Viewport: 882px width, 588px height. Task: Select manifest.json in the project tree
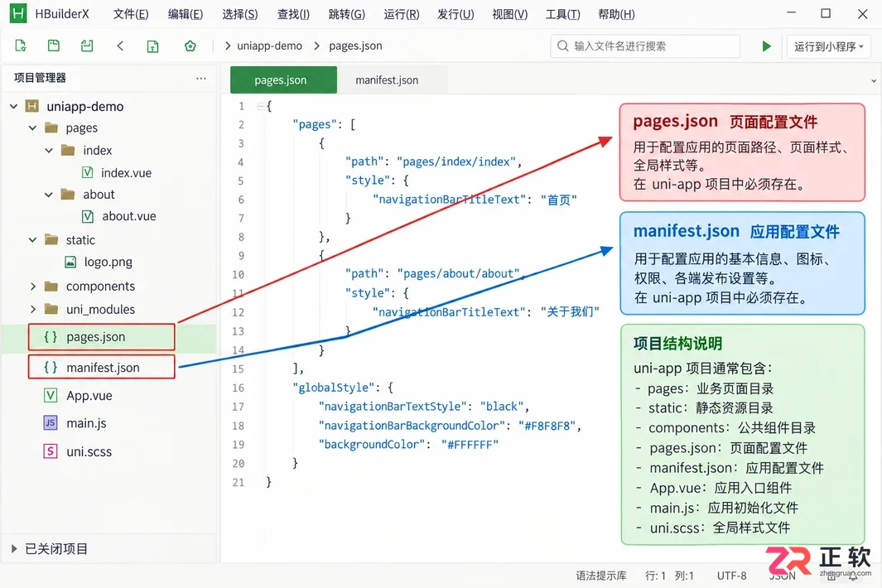click(x=103, y=367)
